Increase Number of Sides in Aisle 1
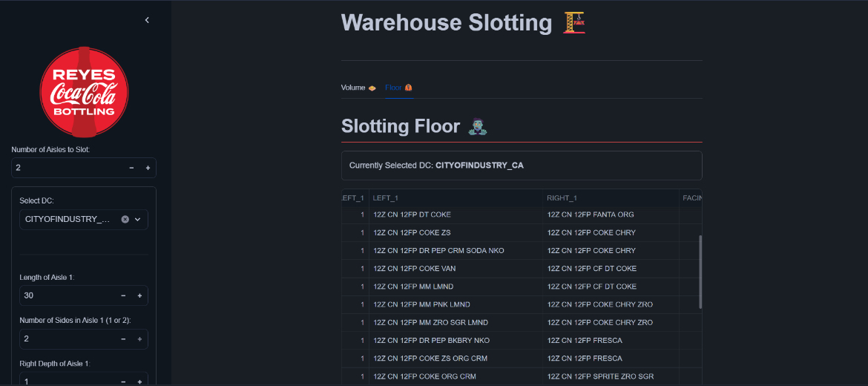This screenshot has height=386, width=868. 139,338
